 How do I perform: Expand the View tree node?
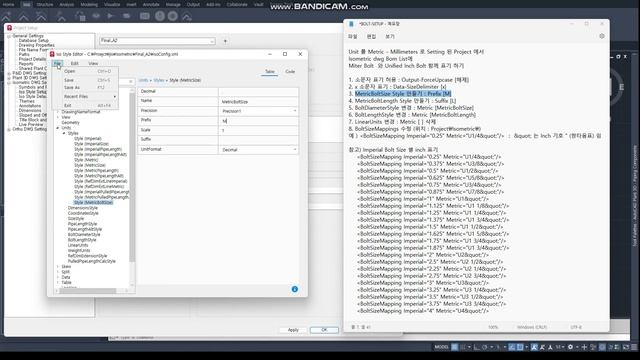[x=58, y=117]
